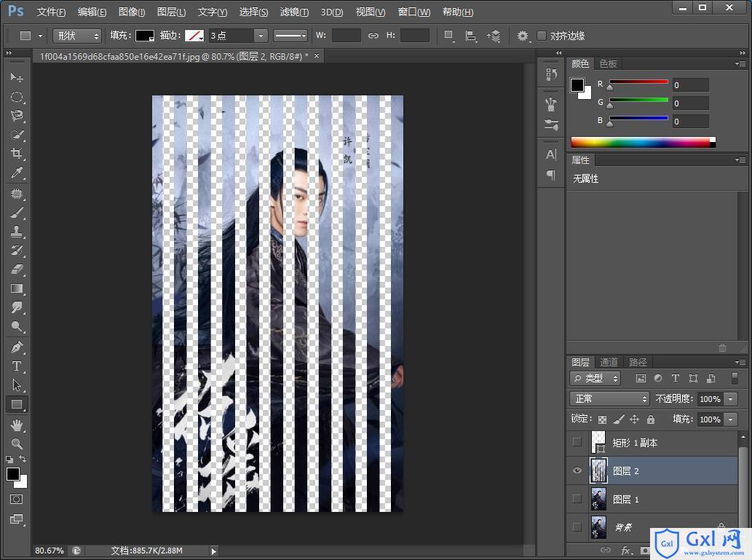Select the Spot Healing Brush tool
This screenshot has height=560, width=752.
pyautogui.click(x=17, y=194)
